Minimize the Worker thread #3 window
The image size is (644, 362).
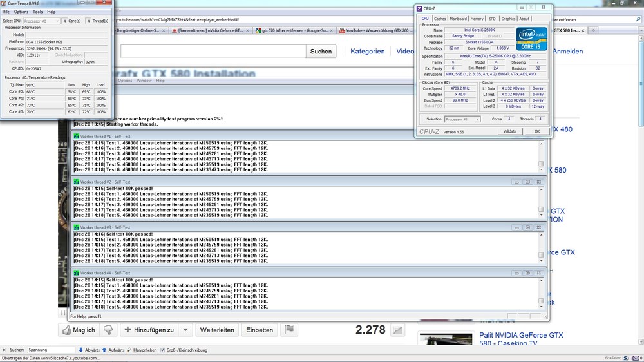516,227
